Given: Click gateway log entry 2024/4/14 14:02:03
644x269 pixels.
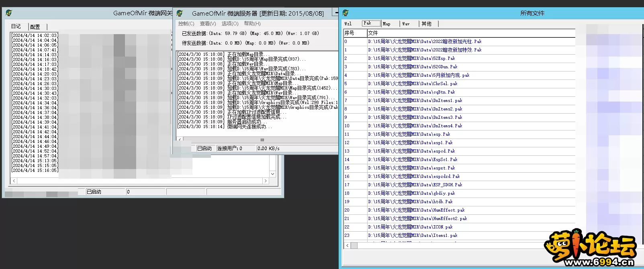Looking at the screenshot, I should click(35, 35).
